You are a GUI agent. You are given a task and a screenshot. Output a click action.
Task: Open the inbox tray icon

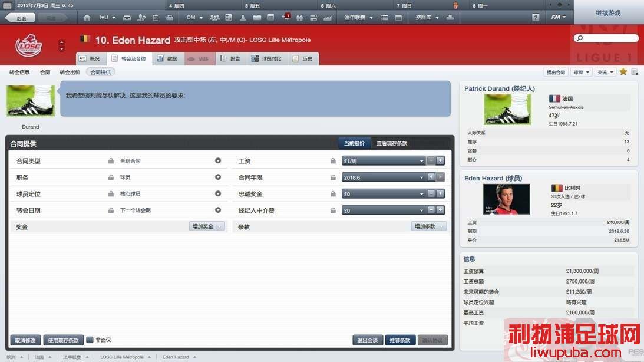127,18
